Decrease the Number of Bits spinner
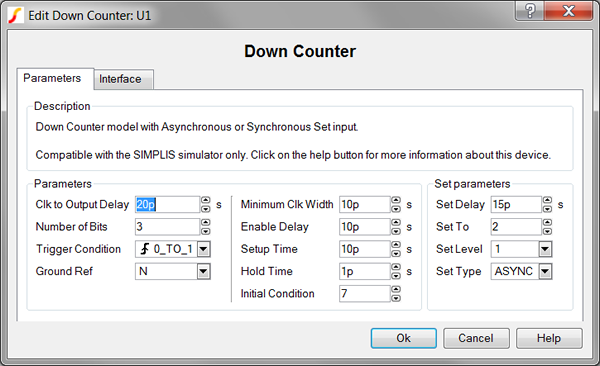Screen dimensions: 600x366 [x=205, y=231]
